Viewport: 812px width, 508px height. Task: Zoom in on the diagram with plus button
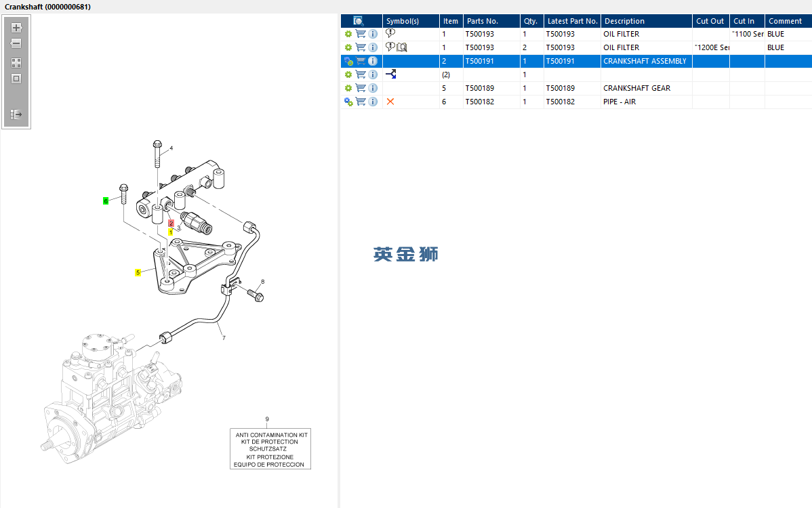[x=16, y=28]
